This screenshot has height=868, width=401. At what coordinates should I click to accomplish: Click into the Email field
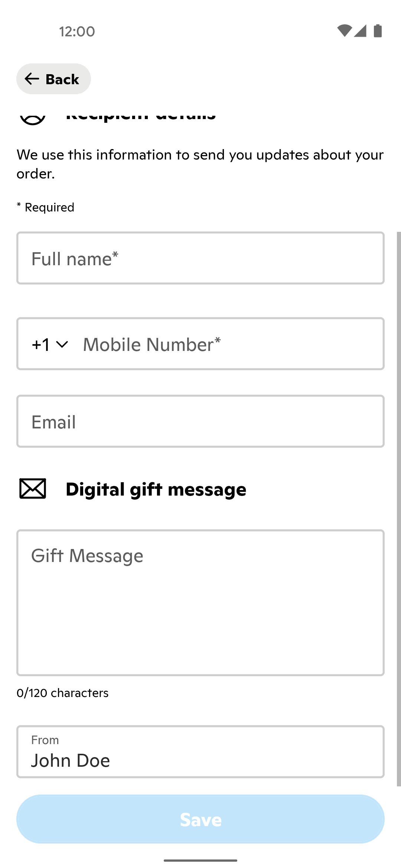coord(200,421)
